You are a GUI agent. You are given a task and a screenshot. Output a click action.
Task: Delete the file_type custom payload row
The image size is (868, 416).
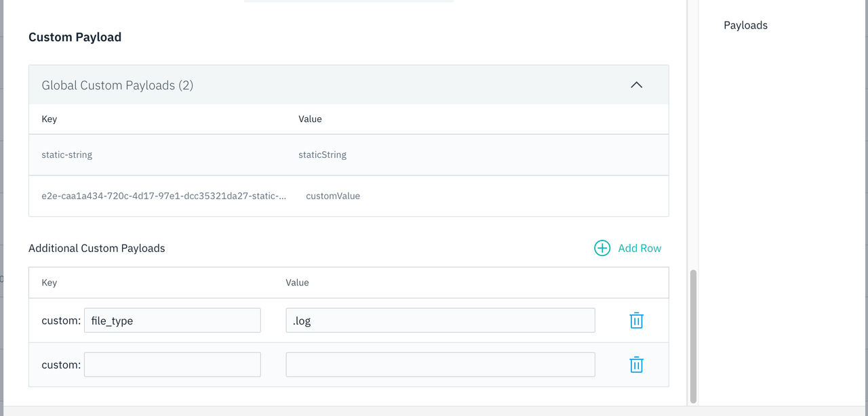coord(636,320)
